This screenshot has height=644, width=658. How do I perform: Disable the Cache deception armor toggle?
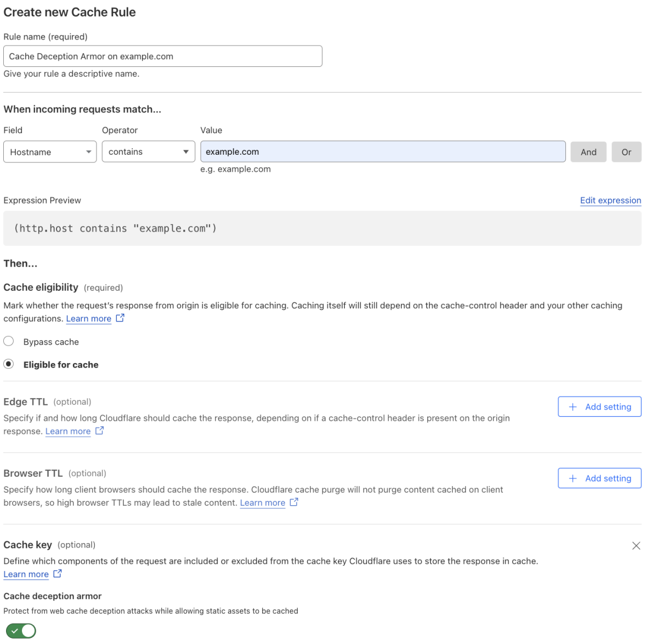21,631
